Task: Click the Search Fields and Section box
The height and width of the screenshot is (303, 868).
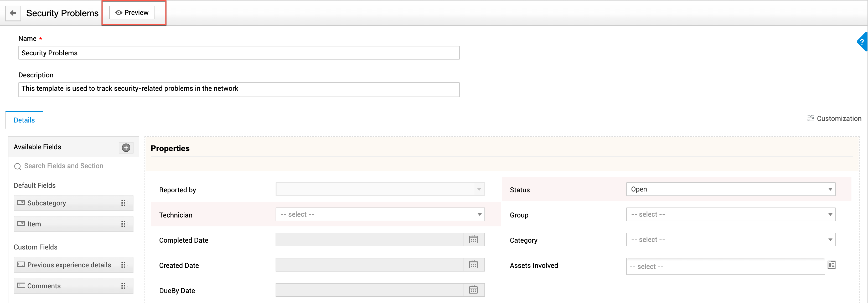Action: coord(74,166)
